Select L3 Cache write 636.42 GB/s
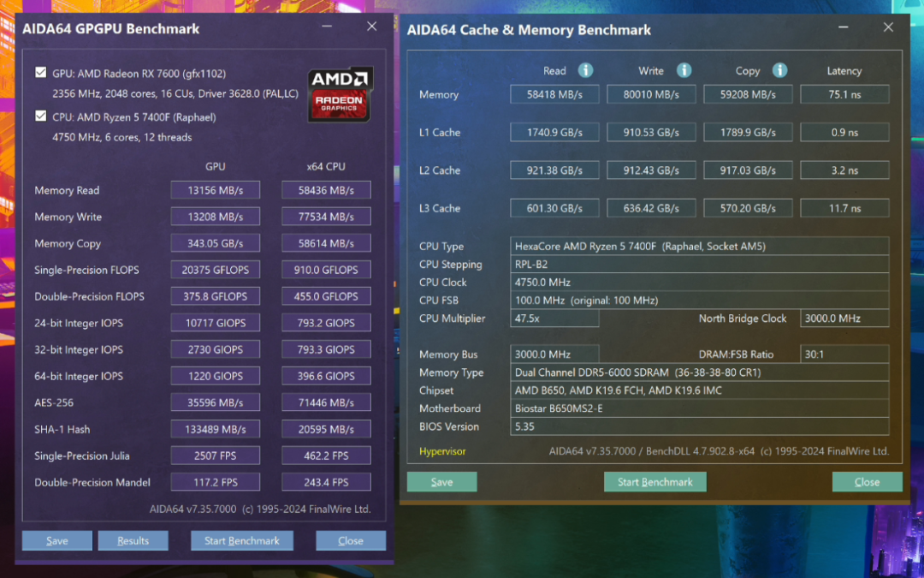Image resolution: width=924 pixels, height=578 pixels. pyautogui.click(x=651, y=208)
